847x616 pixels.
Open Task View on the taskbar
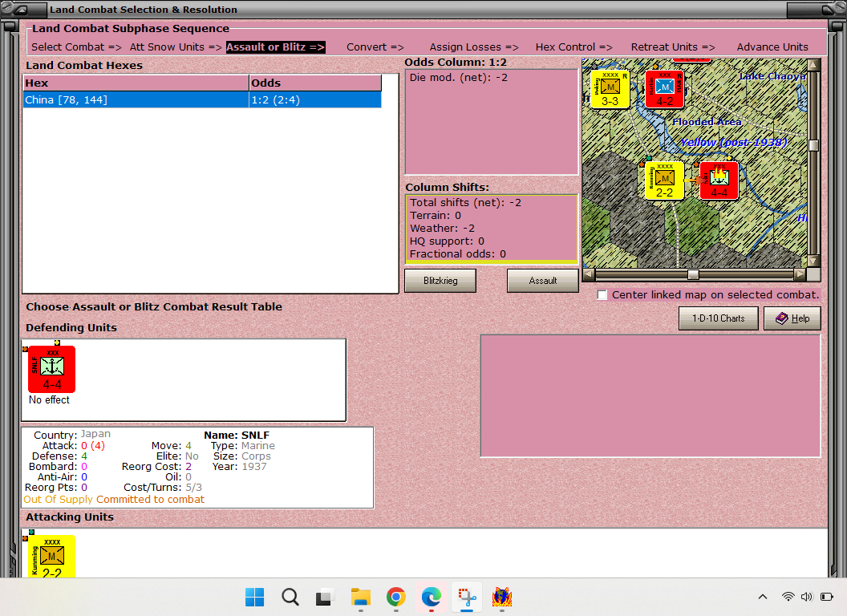pos(325,597)
